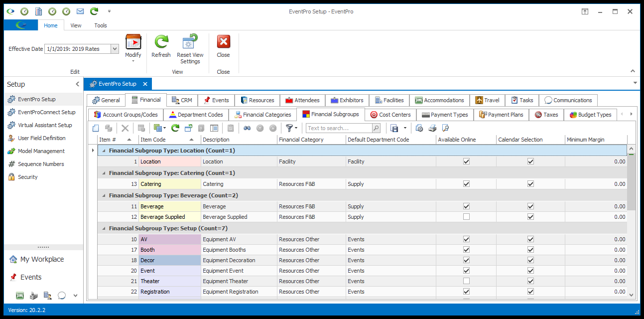Check Available Online for Theater row
644x319 pixels.
click(466, 281)
